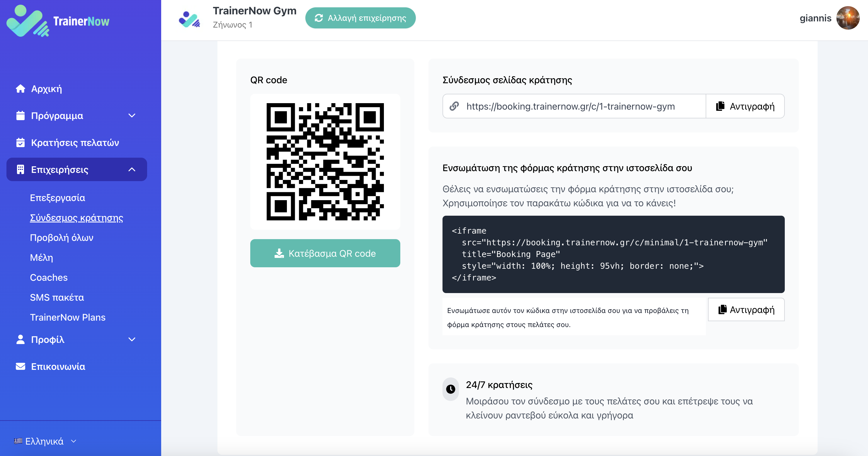Collapse the Επιχειρήσεις menu chevron
Image resolution: width=868 pixels, height=456 pixels.
coord(132,169)
